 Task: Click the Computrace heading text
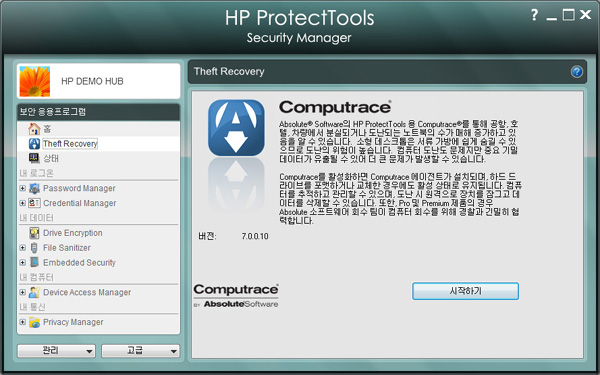335,107
